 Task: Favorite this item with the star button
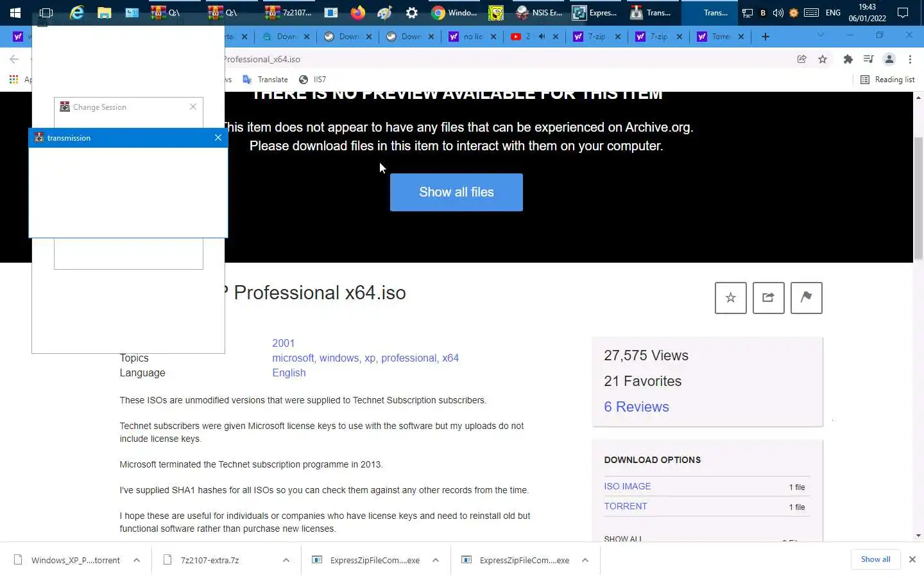[x=731, y=298]
